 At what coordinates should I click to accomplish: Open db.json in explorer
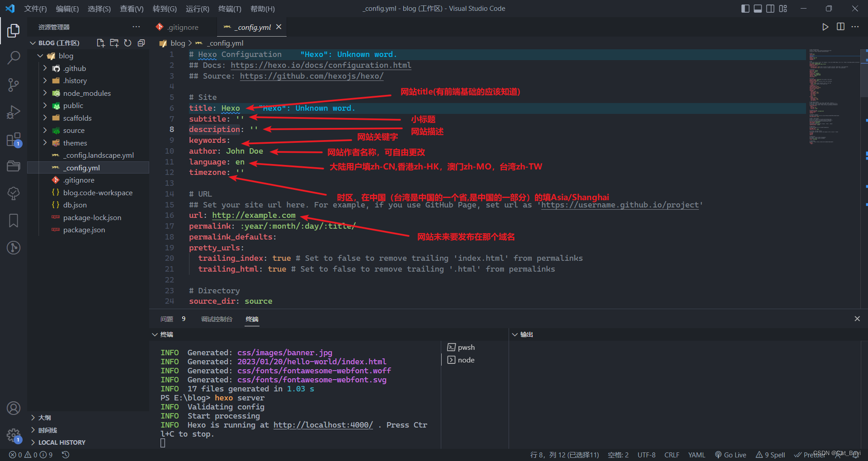point(88,205)
